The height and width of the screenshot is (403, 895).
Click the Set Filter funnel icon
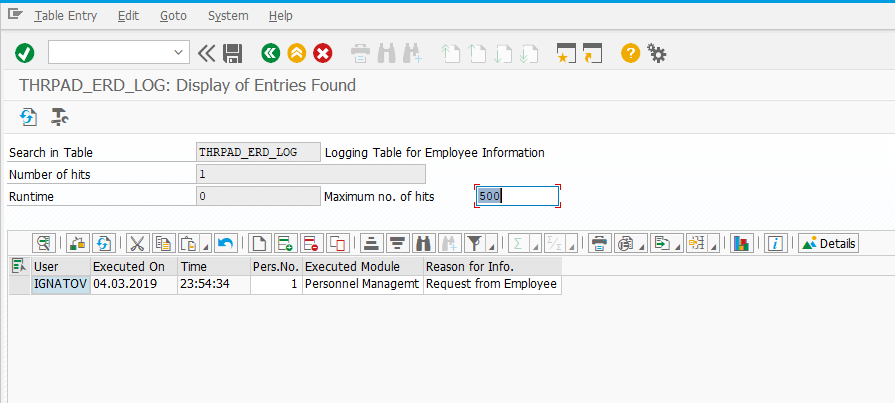474,244
